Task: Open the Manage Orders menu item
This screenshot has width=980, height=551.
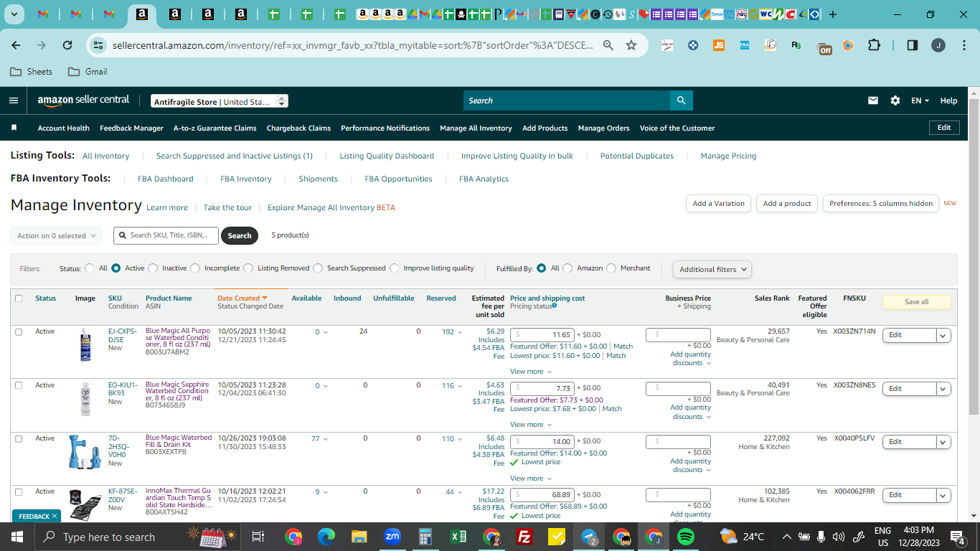Action: [x=603, y=128]
